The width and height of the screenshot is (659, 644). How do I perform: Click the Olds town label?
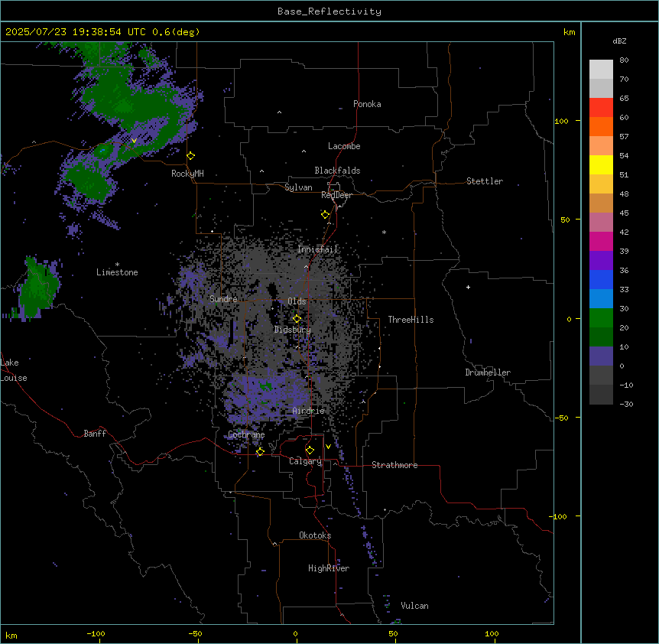[x=297, y=301]
